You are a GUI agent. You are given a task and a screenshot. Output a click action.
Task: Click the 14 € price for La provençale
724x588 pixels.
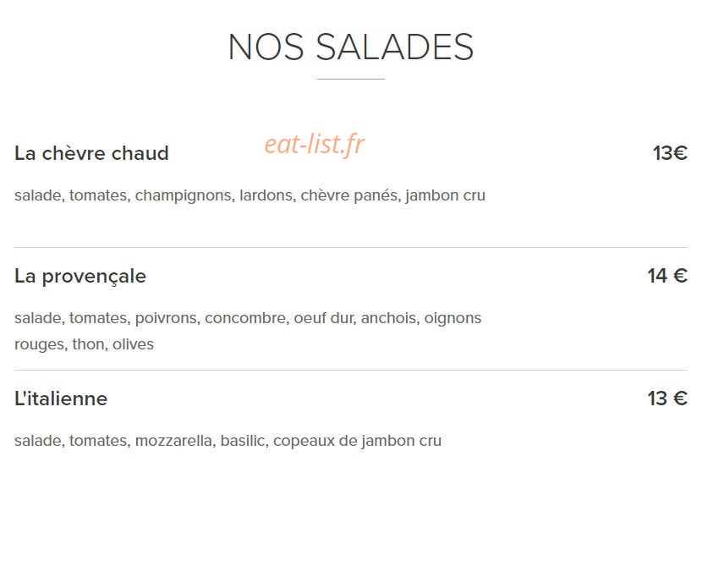pyautogui.click(x=667, y=276)
